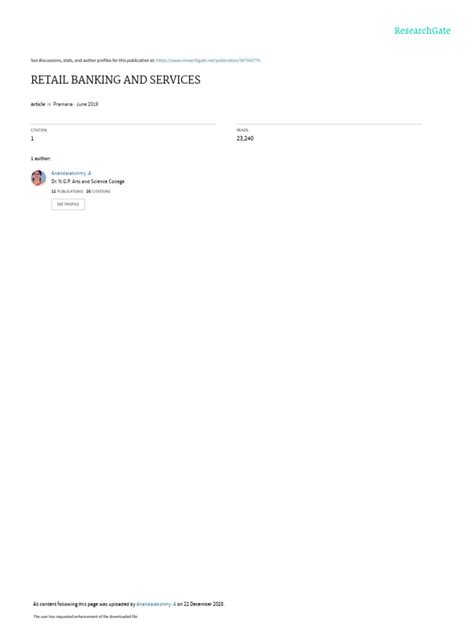Click the SEE PROFILE button
Screen dimensions: 474x632
(x=68, y=204)
